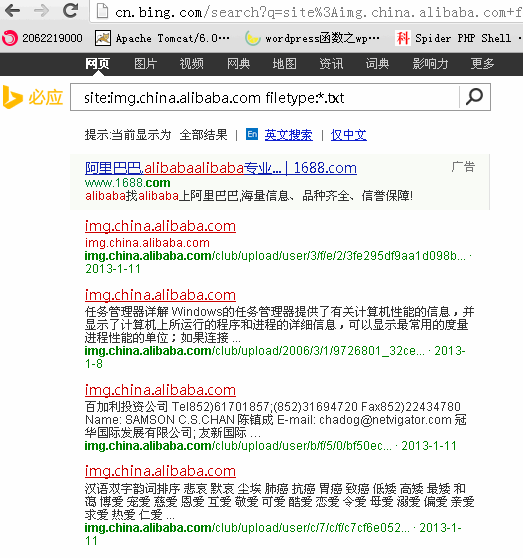Open the first img.china.alibaba.com result
This screenshot has height=558, width=523.
160,226
